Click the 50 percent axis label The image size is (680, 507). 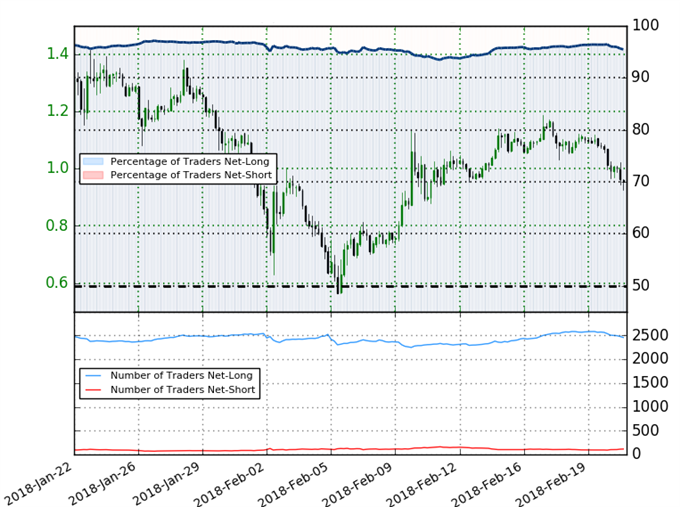tap(641, 286)
